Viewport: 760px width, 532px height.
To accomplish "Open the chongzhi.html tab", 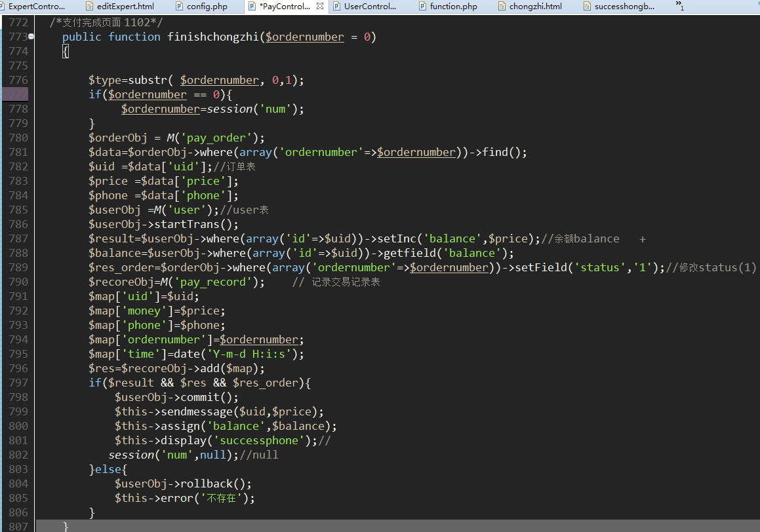I will pos(530,7).
